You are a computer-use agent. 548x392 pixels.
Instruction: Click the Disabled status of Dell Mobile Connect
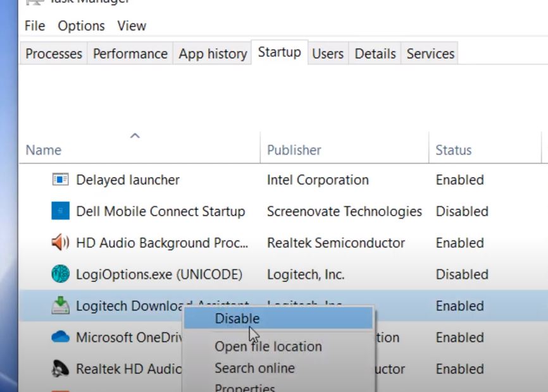point(462,211)
